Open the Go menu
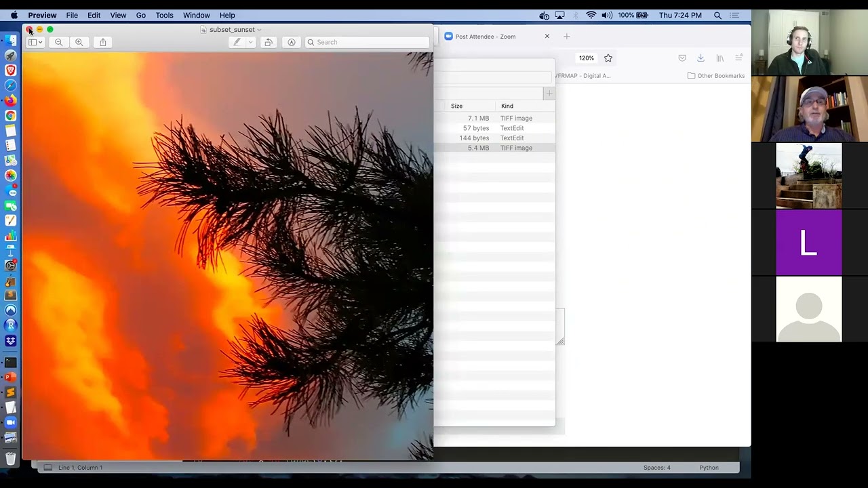This screenshot has width=868, height=488. pyautogui.click(x=141, y=15)
